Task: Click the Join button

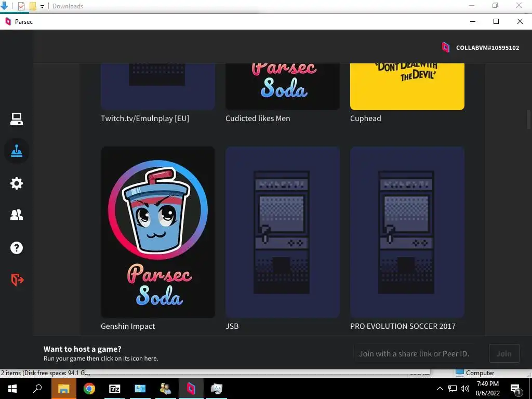Action: [x=504, y=353]
